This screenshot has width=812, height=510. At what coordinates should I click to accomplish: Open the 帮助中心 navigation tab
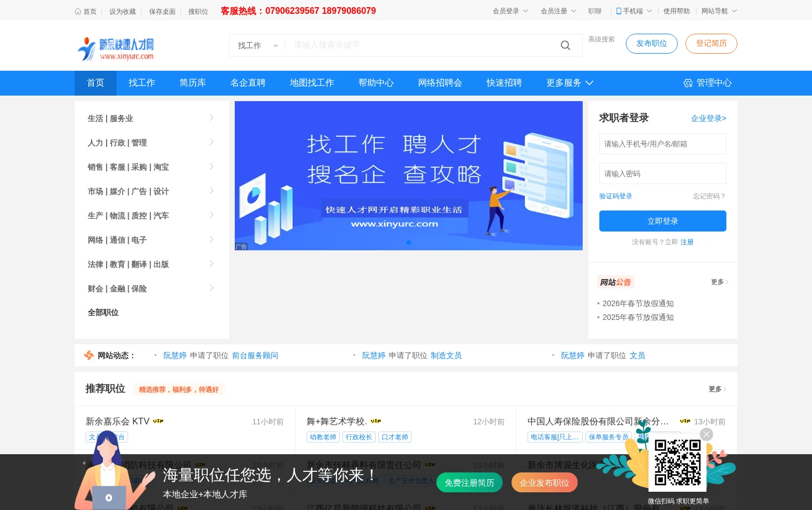[376, 83]
